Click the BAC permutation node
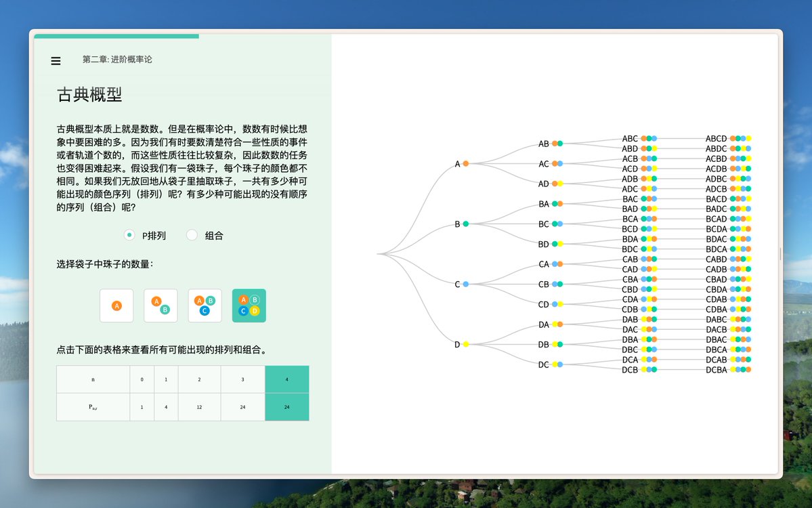This screenshot has height=508, width=812. point(639,199)
